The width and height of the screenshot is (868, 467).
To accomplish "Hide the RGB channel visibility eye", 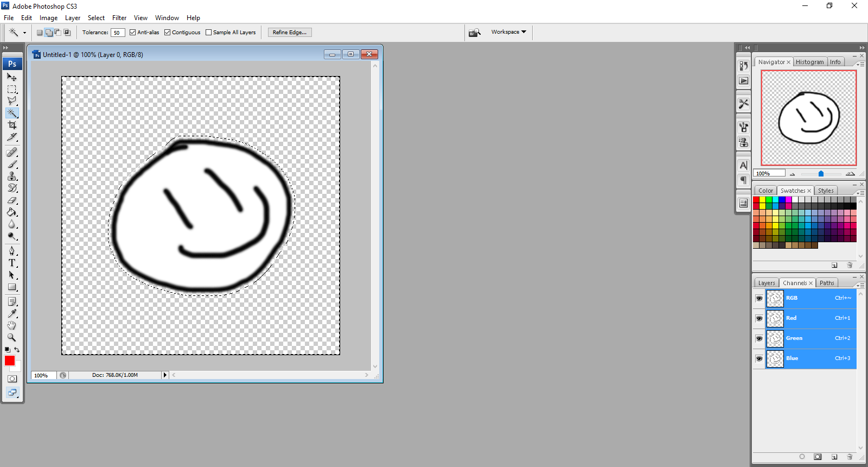I will [759, 298].
